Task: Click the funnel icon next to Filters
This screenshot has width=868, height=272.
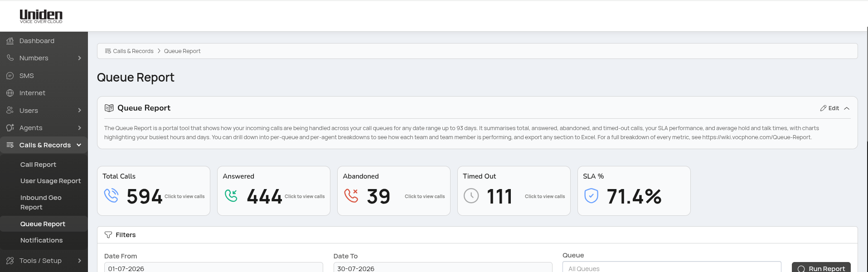Action: pos(108,235)
